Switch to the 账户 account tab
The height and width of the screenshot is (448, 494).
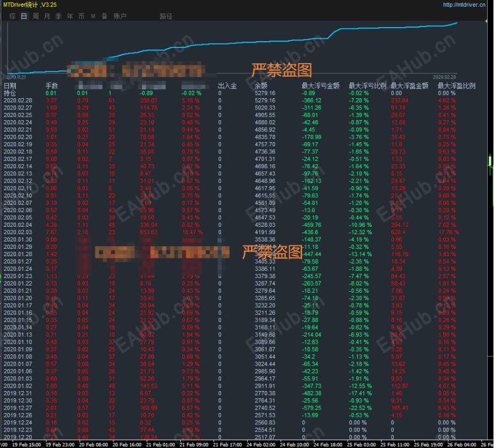(120, 16)
